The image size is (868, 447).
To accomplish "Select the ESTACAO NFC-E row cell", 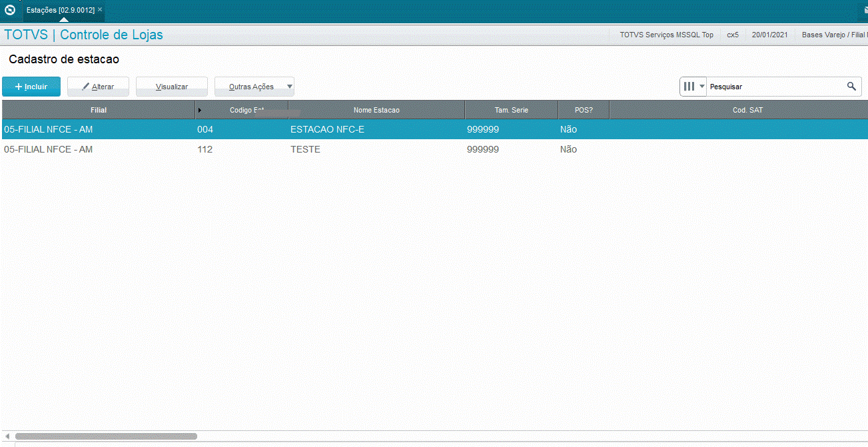I will click(327, 129).
